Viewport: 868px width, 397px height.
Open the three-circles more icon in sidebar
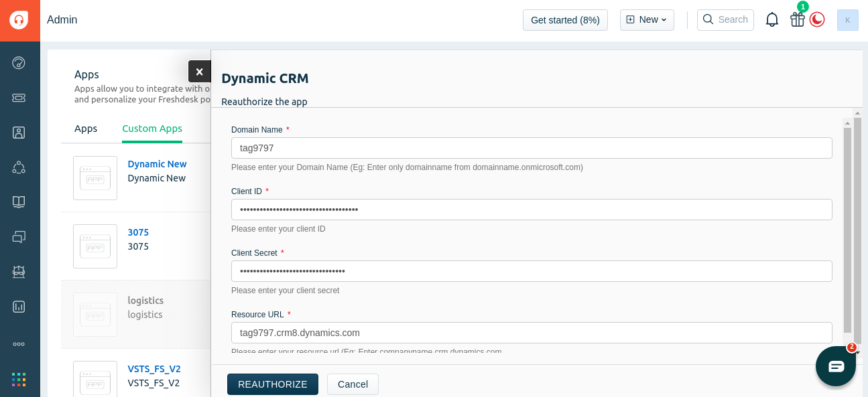(19, 344)
